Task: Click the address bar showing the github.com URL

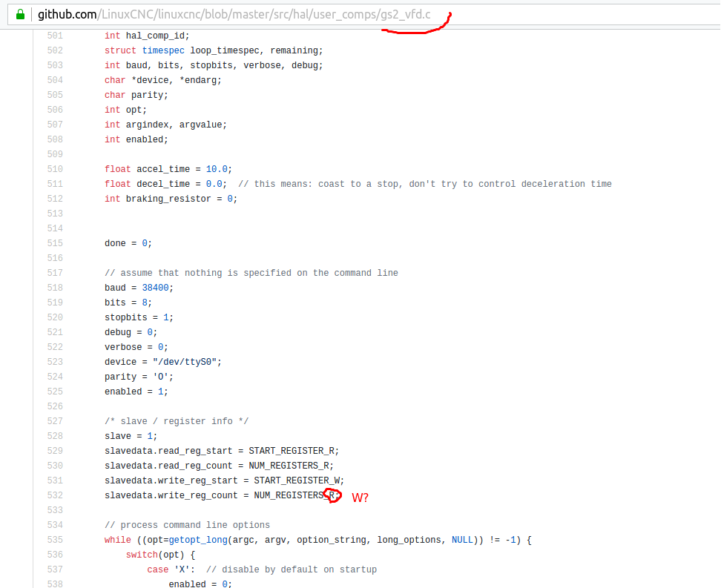Action: pos(363,14)
